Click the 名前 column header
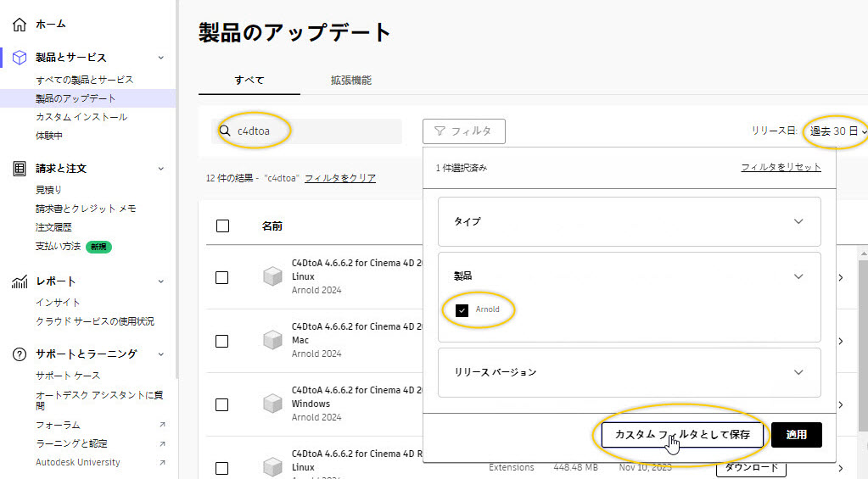This screenshot has height=479, width=868. [272, 226]
